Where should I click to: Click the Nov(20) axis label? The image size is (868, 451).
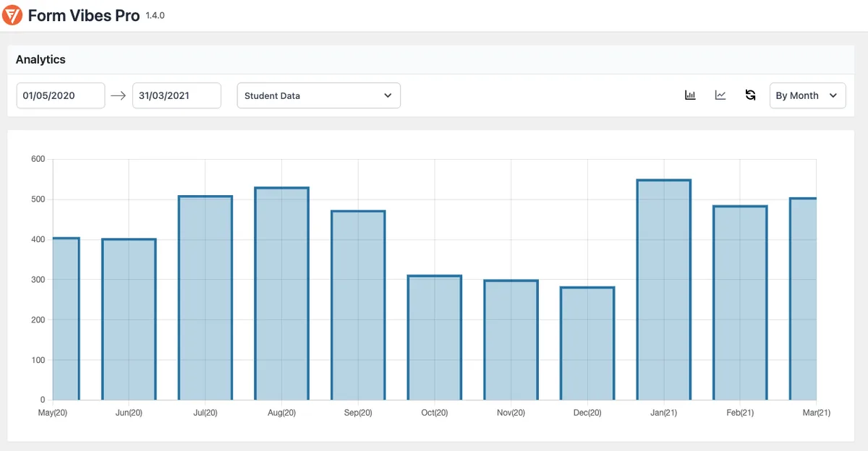click(512, 413)
